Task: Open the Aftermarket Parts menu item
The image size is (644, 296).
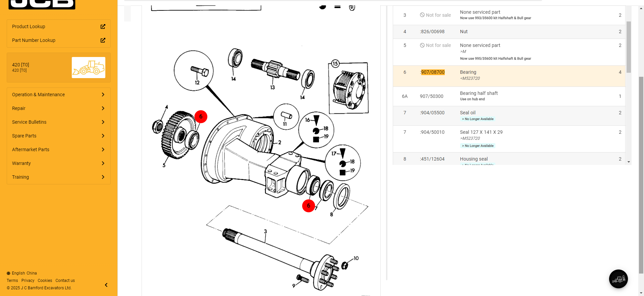Action: pos(59,150)
